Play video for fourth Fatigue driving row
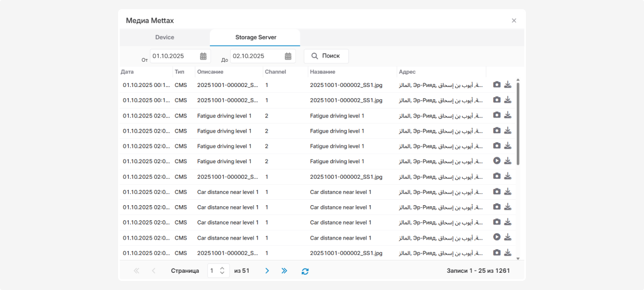Image resolution: width=644 pixels, height=290 pixels. pyautogui.click(x=497, y=161)
